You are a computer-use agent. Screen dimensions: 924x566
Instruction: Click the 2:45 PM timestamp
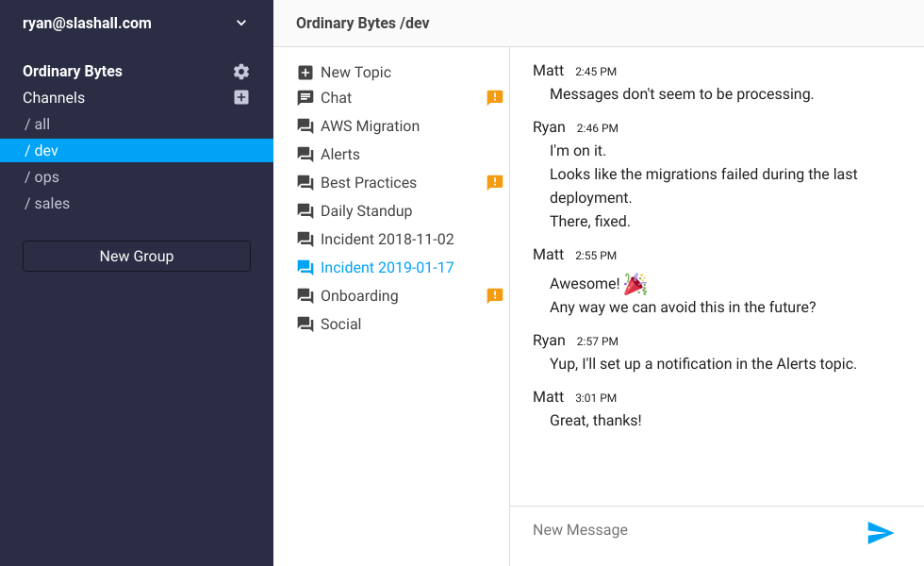596,72
